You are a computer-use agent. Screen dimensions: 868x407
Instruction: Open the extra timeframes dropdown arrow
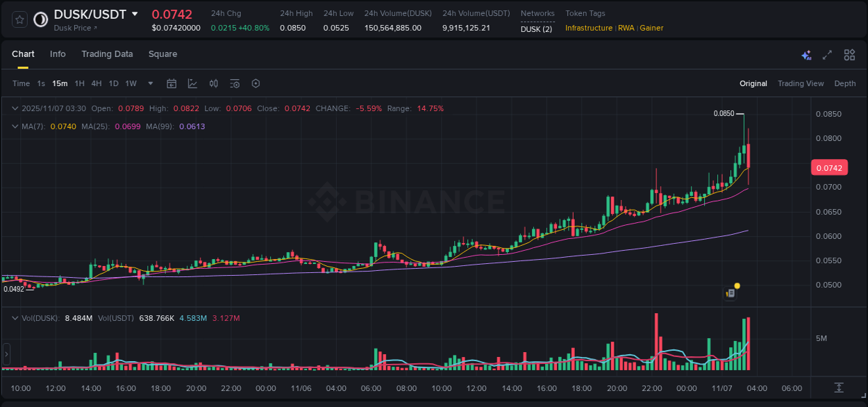point(149,83)
